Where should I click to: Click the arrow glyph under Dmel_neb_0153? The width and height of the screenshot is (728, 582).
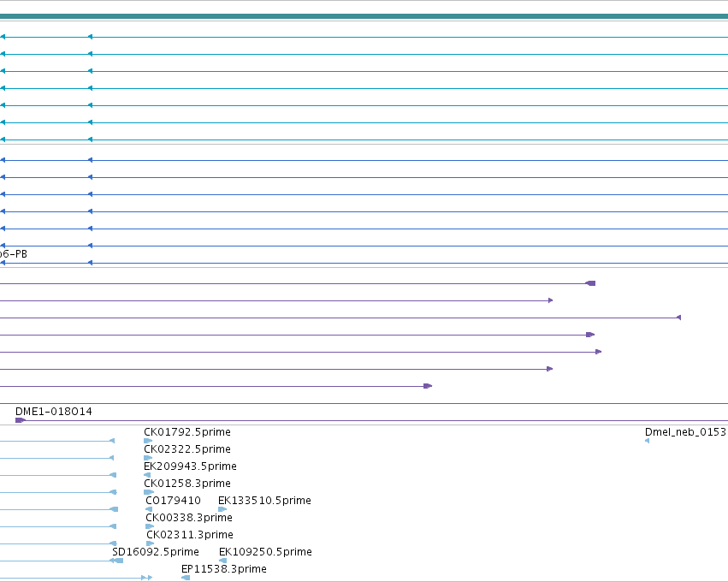[x=648, y=441]
